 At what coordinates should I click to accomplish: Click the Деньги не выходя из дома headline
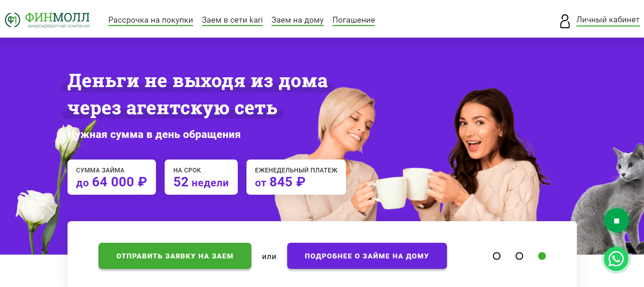pyautogui.click(x=197, y=81)
